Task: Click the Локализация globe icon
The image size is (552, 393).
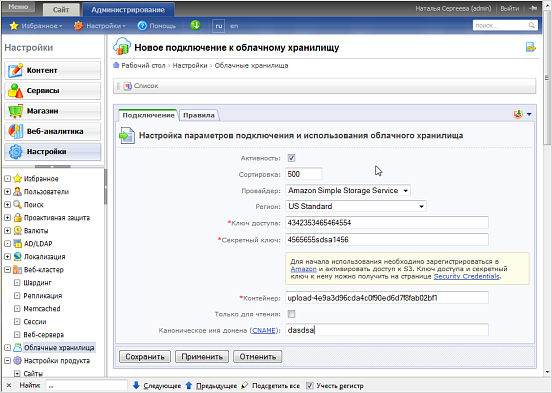Action: click(x=17, y=256)
